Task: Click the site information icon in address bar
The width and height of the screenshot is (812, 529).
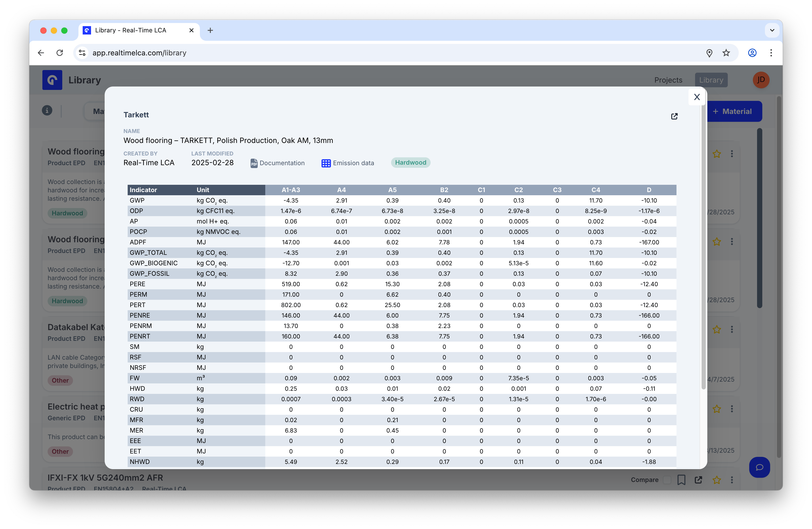Action: pos(82,53)
